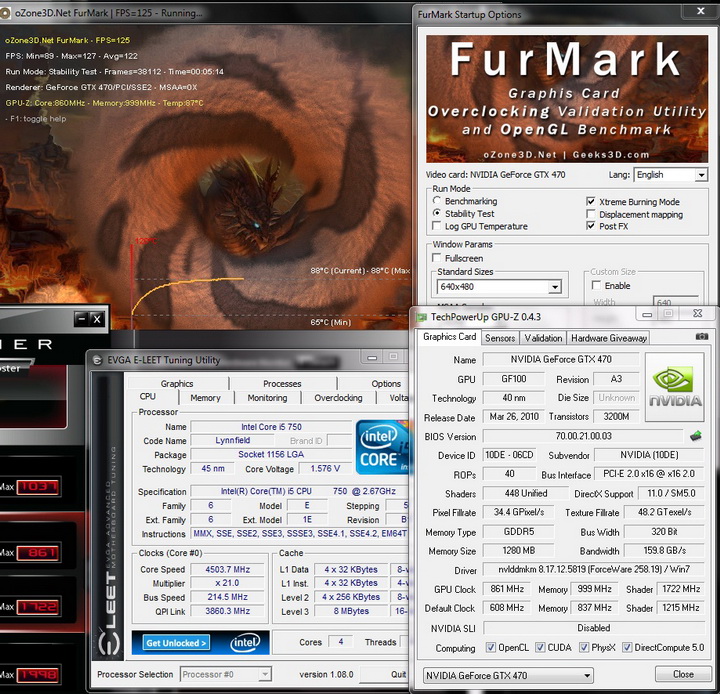
Task: Close the FurMark Startup Options window
Action: pyautogui.click(x=700, y=11)
